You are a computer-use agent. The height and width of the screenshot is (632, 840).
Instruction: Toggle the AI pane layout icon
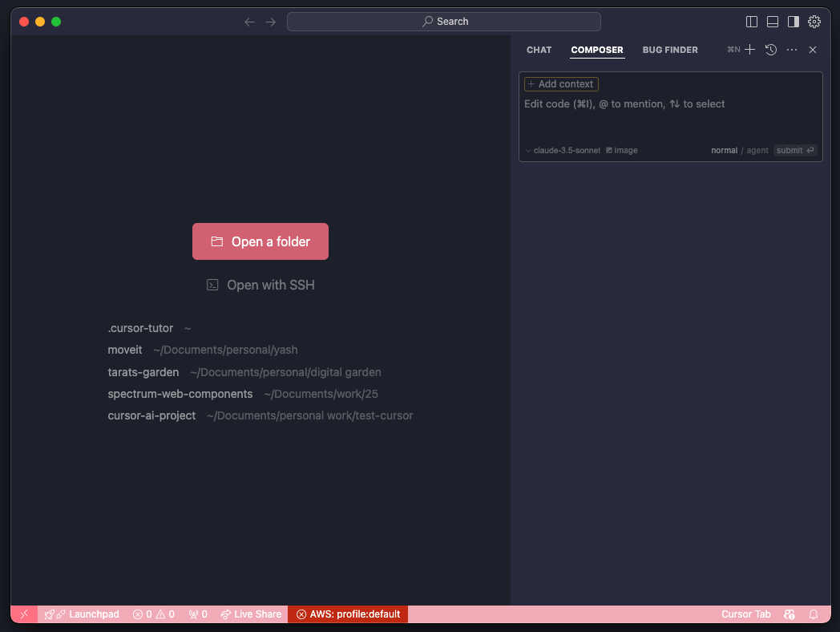(794, 22)
